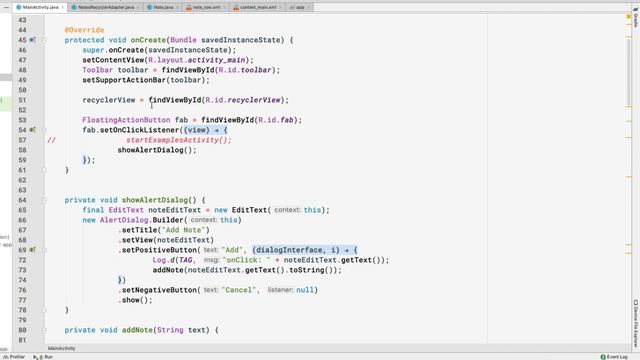Collapse the addNote method at line 80
The width and height of the screenshot is (640, 360).
44,330
